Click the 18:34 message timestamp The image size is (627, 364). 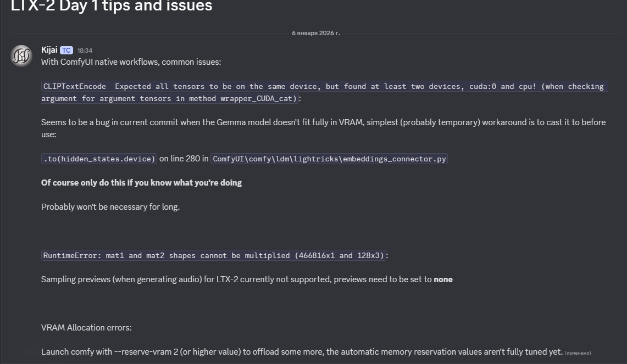pyautogui.click(x=85, y=51)
